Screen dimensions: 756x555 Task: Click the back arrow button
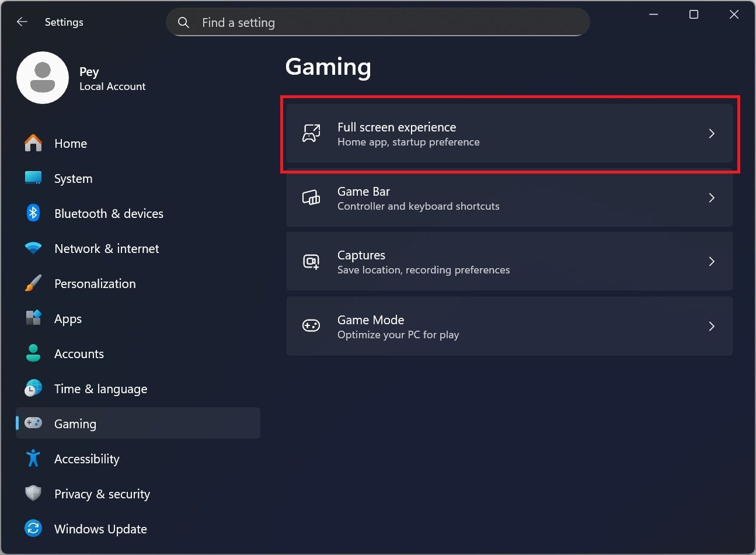point(22,22)
